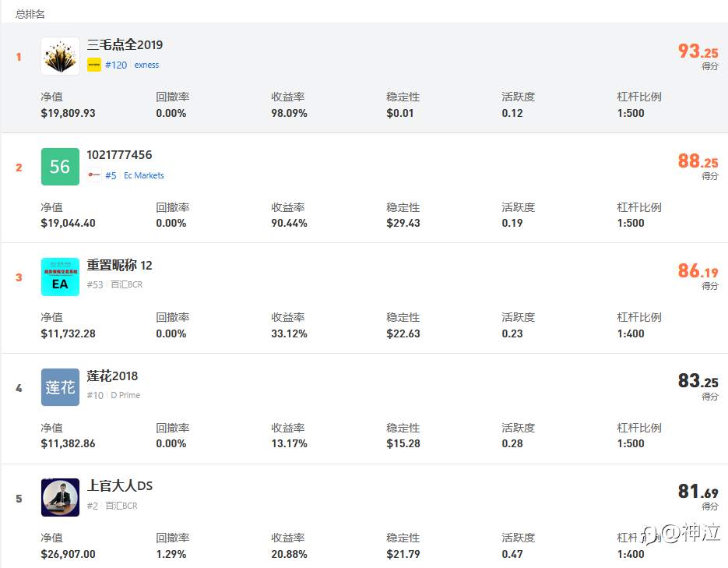Click the exness broker link
Viewport: 728px width, 568px height.
(x=146, y=65)
